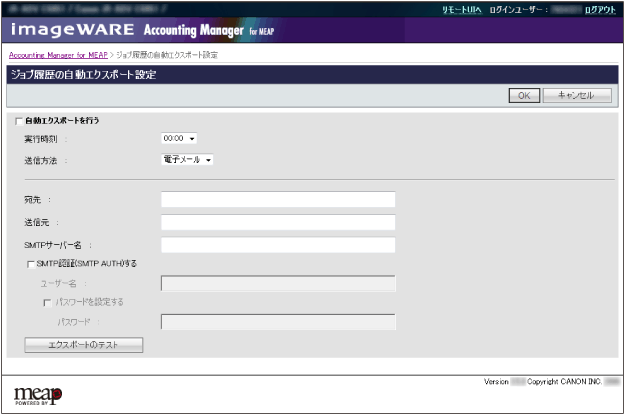The image size is (625, 415).
Task: Toggle SMTP認証(SMTP AUTH)する checkbox
Action: [x=30, y=264]
